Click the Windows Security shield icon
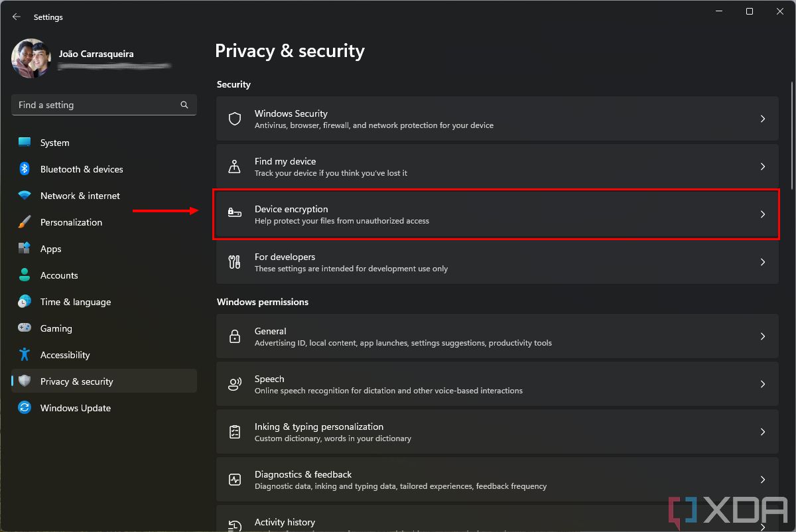Image resolution: width=796 pixels, height=532 pixels. [x=234, y=119]
